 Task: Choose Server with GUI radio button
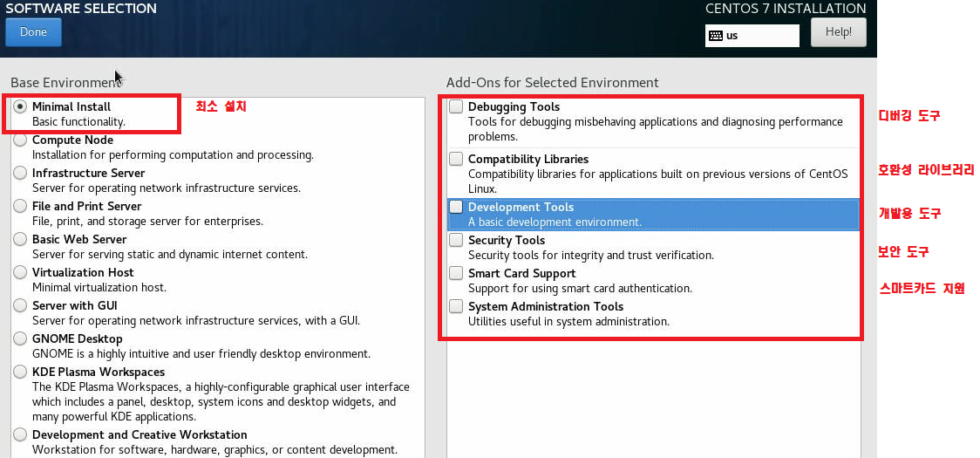pyautogui.click(x=21, y=306)
